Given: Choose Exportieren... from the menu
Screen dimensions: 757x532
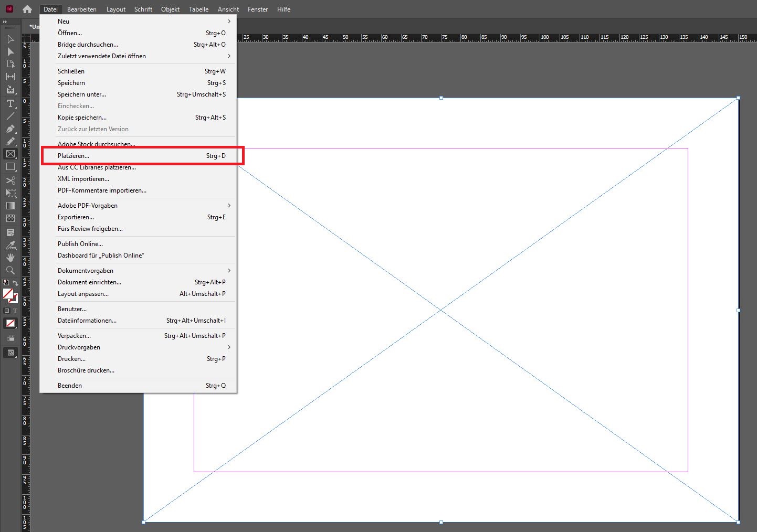Looking at the screenshot, I should coord(76,217).
